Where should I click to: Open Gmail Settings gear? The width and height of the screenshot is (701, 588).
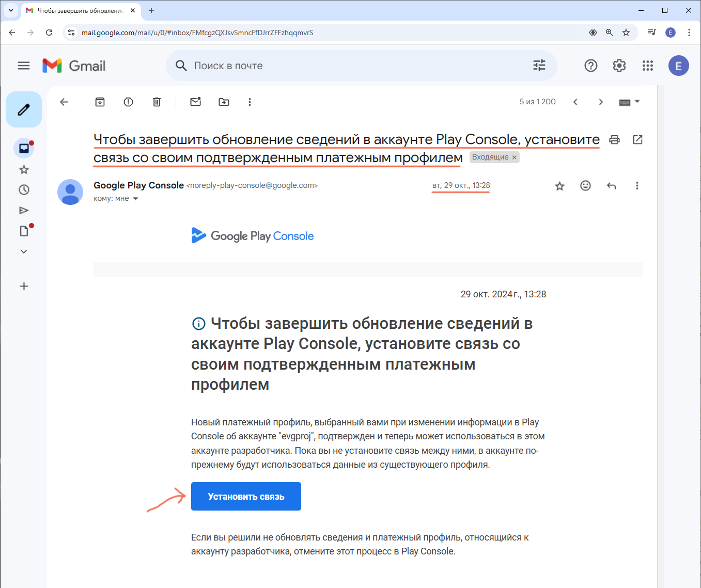(x=619, y=66)
